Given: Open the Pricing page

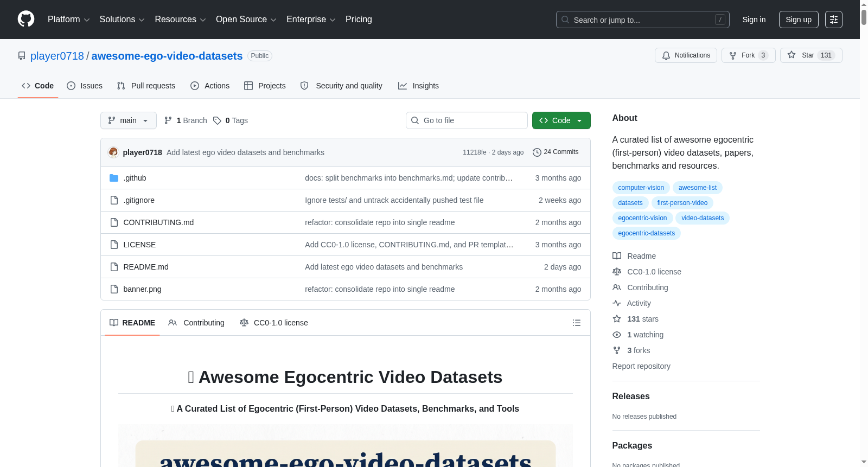Looking at the screenshot, I should click(x=359, y=20).
